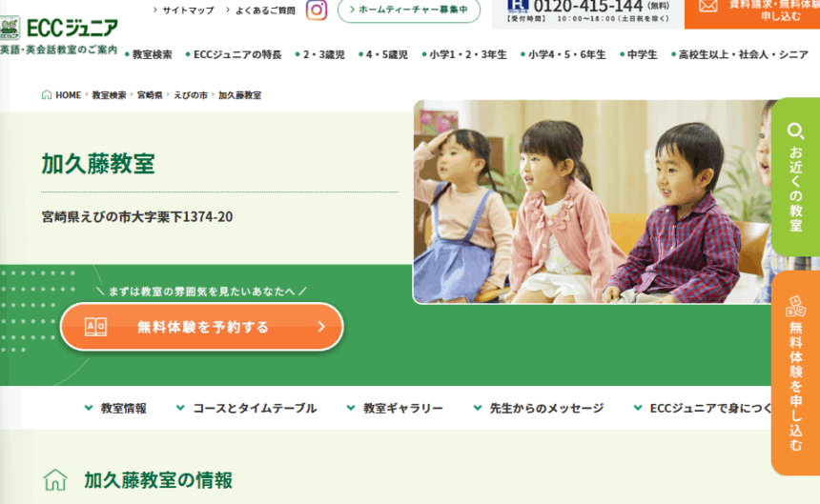Click the magnifier icon on お近くの教室 tab
The height and width of the screenshot is (504, 820).
pyautogui.click(x=795, y=131)
